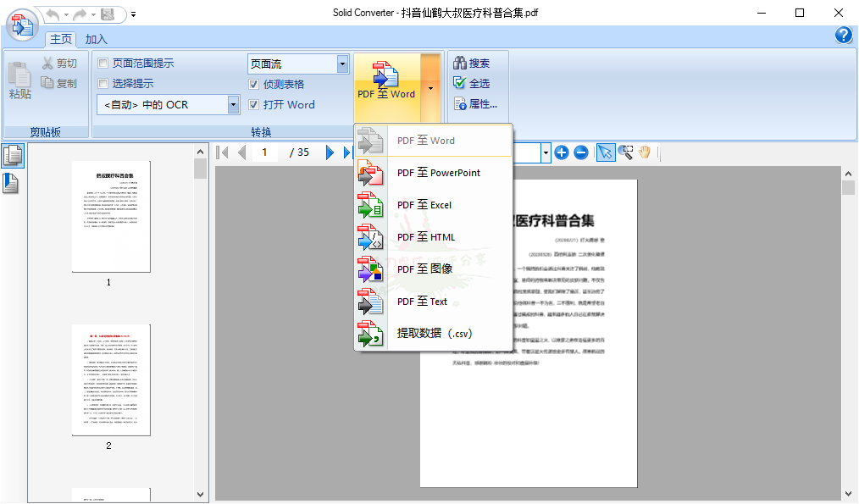The image size is (859, 504).
Task: Click the 搜索 binoculars button
Action: pyautogui.click(x=472, y=63)
